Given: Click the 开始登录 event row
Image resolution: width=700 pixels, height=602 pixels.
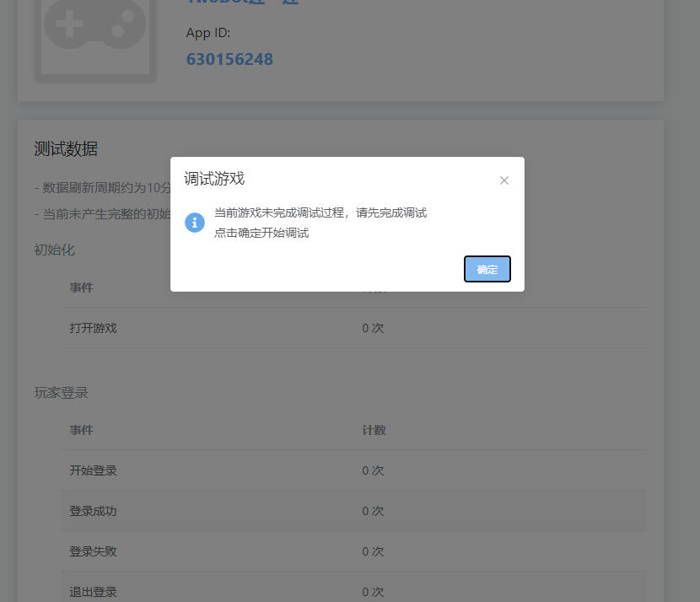Looking at the screenshot, I should click(x=354, y=470).
